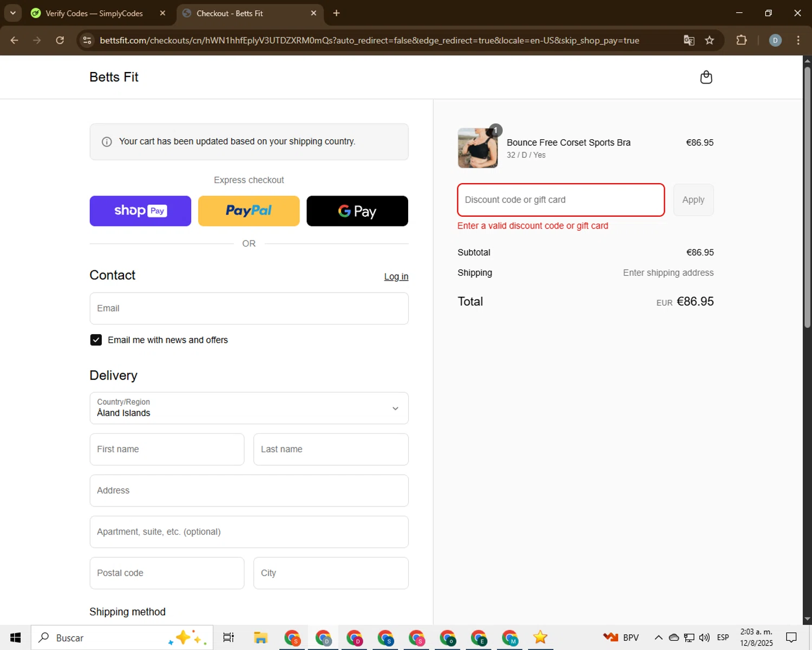This screenshot has height=650, width=812.
Task: Click the Total price €86.95
Action: 695,302
